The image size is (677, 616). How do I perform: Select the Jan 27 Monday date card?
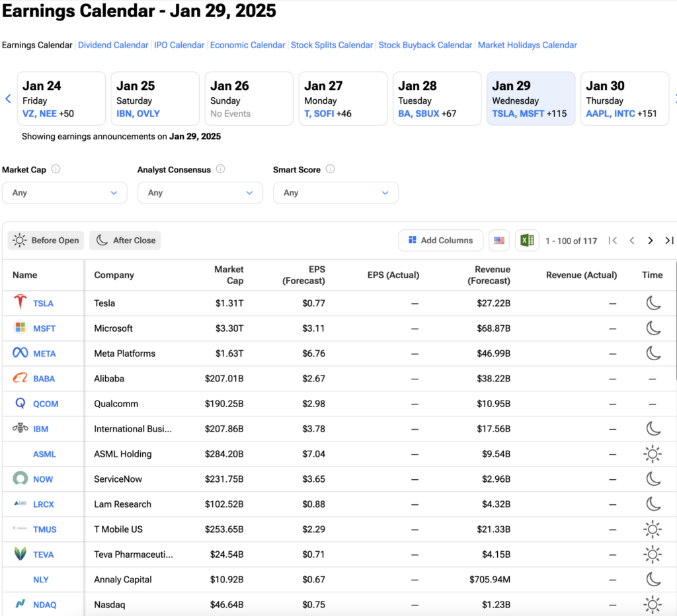343,98
